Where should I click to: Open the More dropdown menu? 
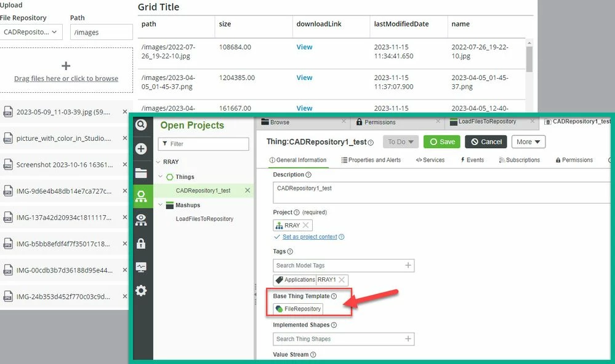[x=528, y=142]
